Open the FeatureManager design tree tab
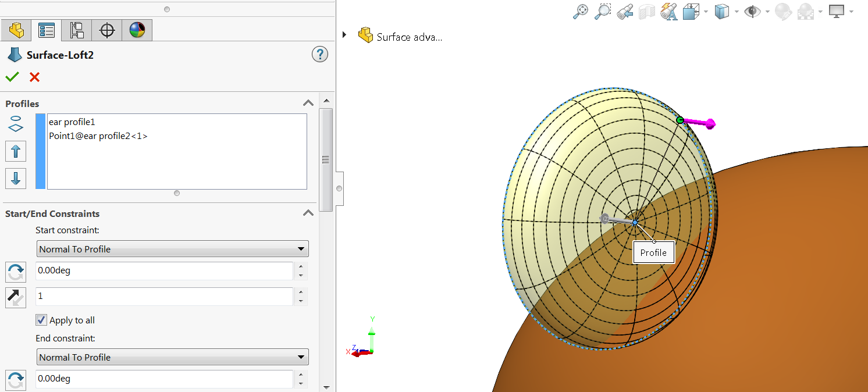 tap(16, 30)
